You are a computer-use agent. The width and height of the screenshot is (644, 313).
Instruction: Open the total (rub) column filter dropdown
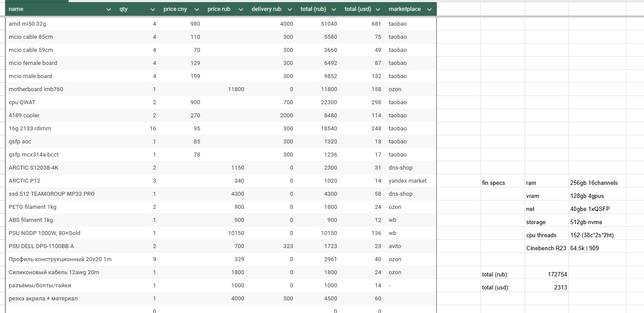(x=334, y=9)
